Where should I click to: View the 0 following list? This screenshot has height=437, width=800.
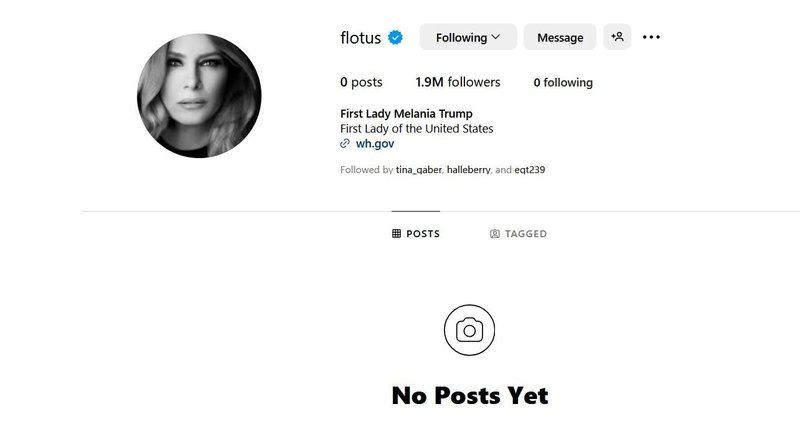click(563, 83)
